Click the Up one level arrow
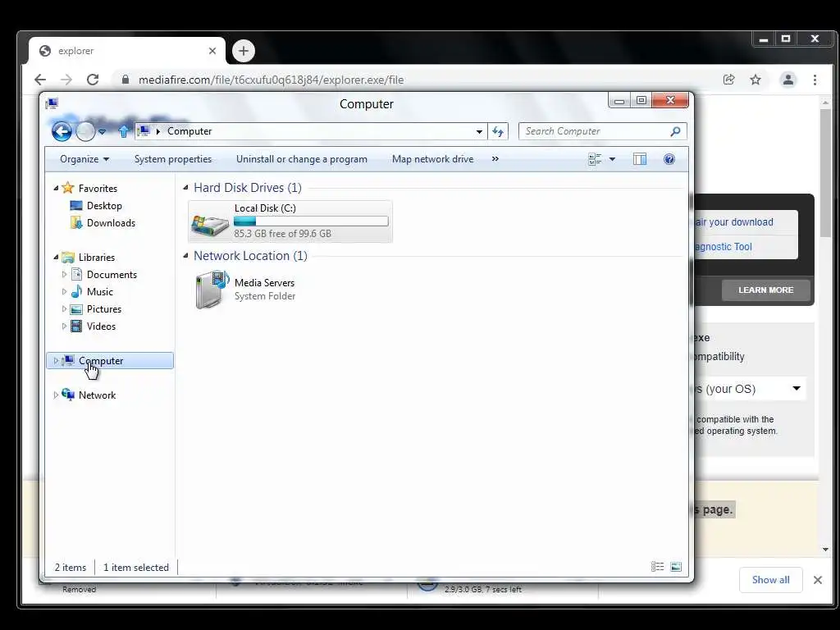The height and width of the screenshot is (630, 840). coord(124,131)
